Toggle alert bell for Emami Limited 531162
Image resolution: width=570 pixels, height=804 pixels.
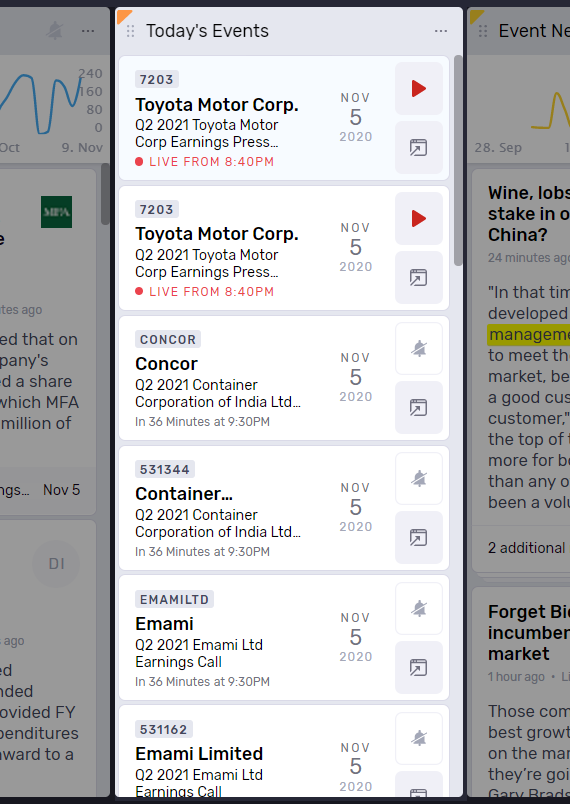419,738
